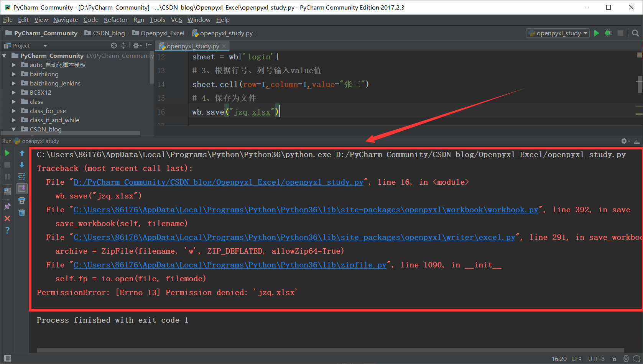Open the File menu
This screenshot has width=643, height=364.
click(8, 20)
